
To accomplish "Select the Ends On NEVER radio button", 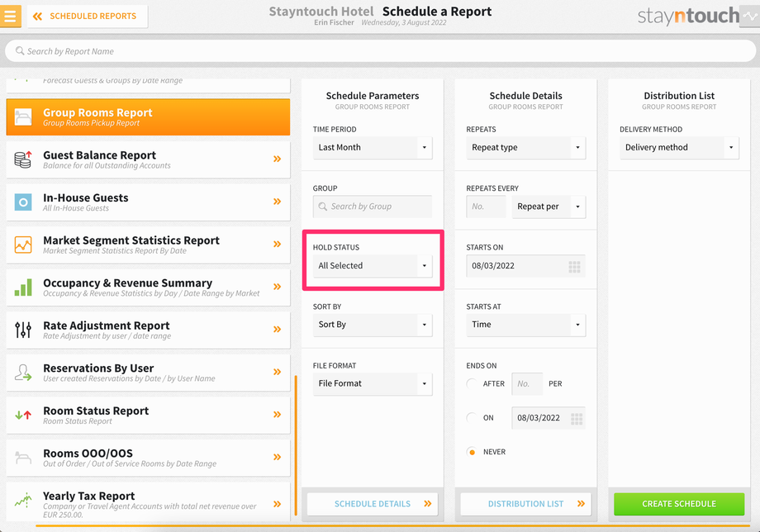I will pyautogui.click(x=471, y=452).
